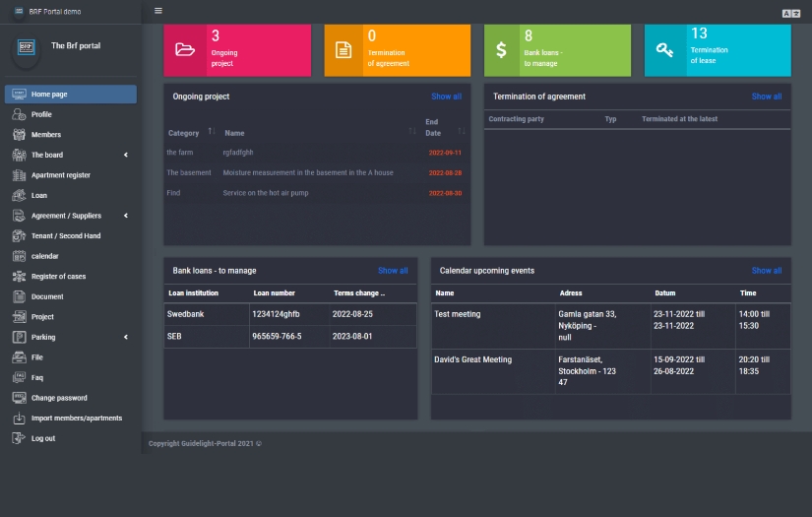
Task: Open Tenant / Second Hand menu item
Action: (x=71, y=235)
